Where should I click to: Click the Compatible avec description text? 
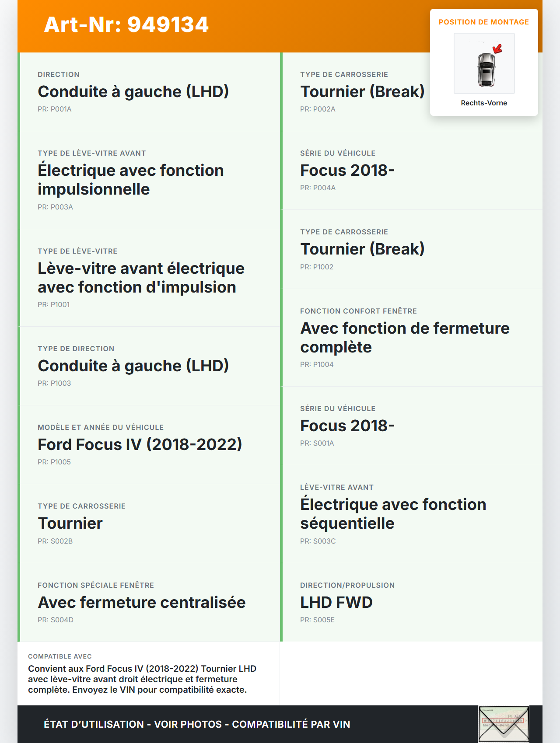[x=142, y=679]
